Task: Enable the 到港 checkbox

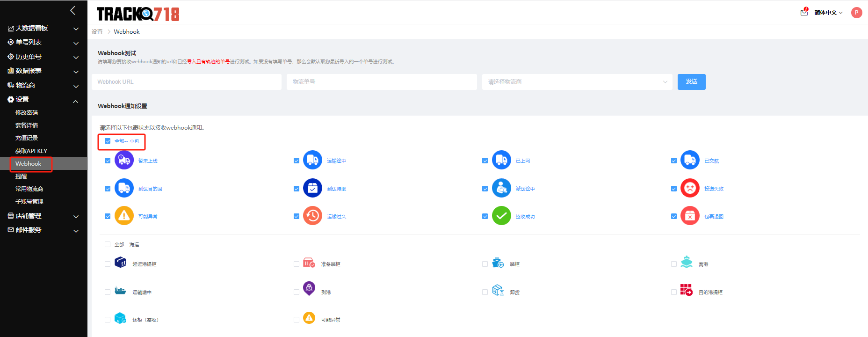Action: coord(297,292)
